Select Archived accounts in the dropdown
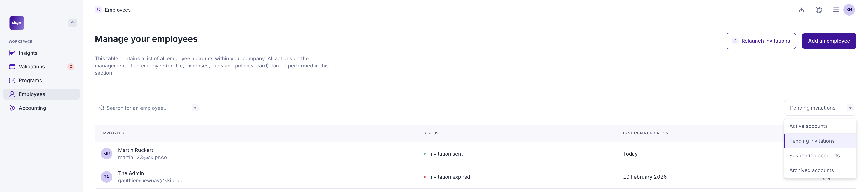868x192 pixels. (811, 170)
